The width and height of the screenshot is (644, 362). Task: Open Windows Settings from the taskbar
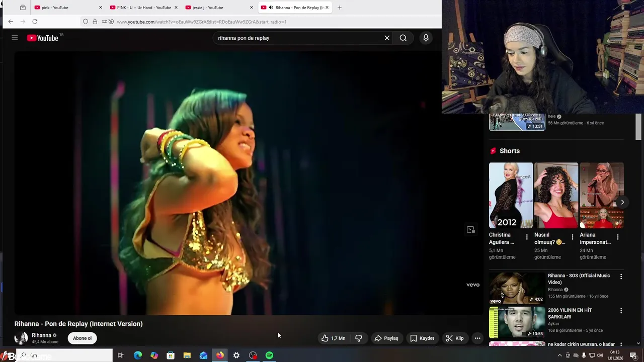[x=236, y=355]
